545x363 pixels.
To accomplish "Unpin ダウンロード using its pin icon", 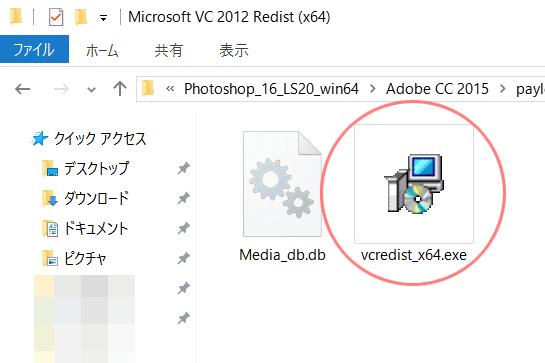I will pos(184,199).
